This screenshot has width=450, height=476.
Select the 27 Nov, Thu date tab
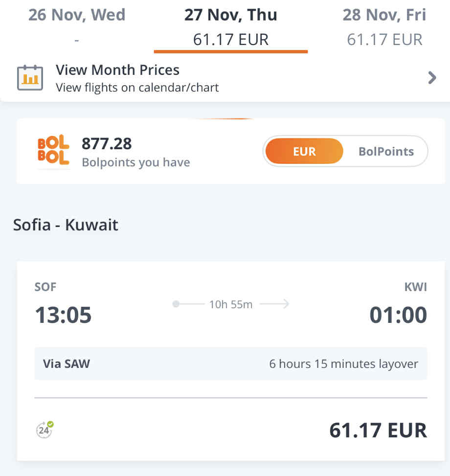coord(230,26)
